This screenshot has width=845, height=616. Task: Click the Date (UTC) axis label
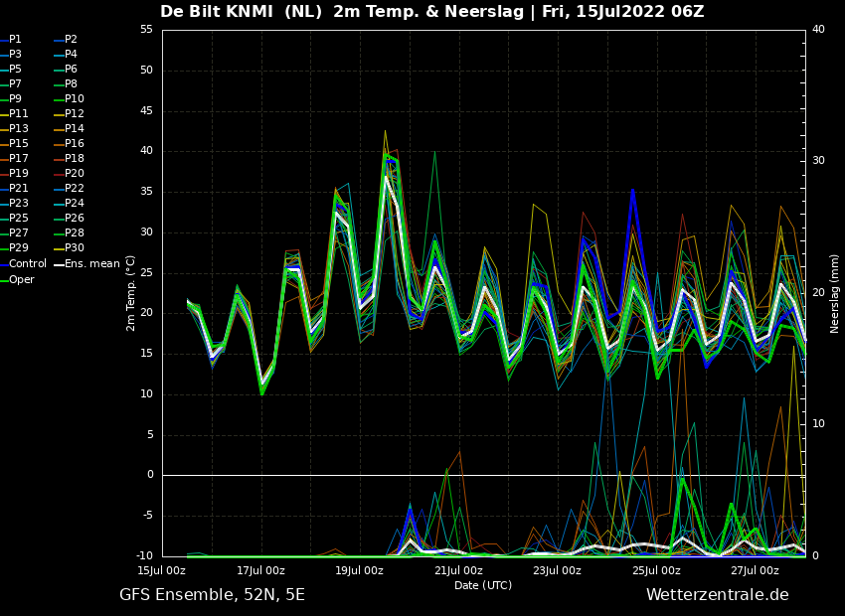[483, 585]
